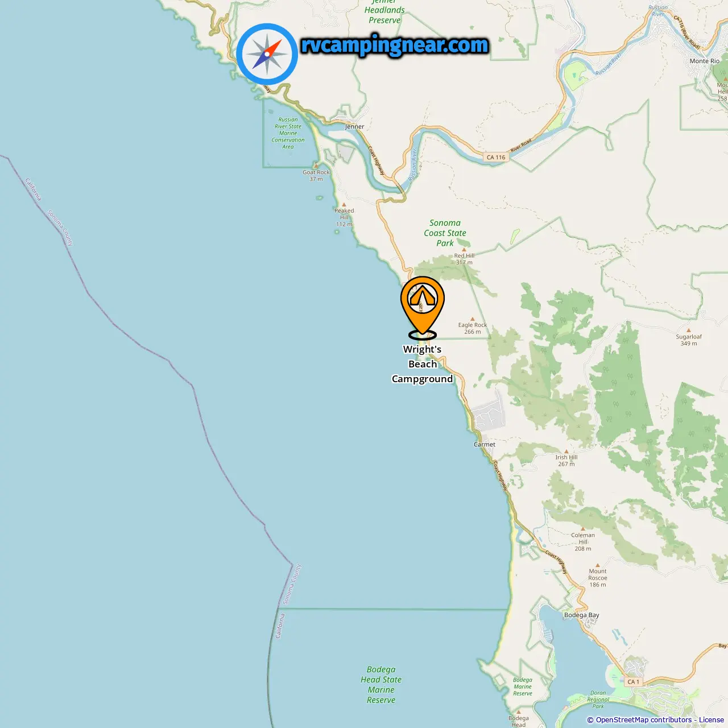
Task: Click the CA 1 highway shield
Action: tap(634, 681)
